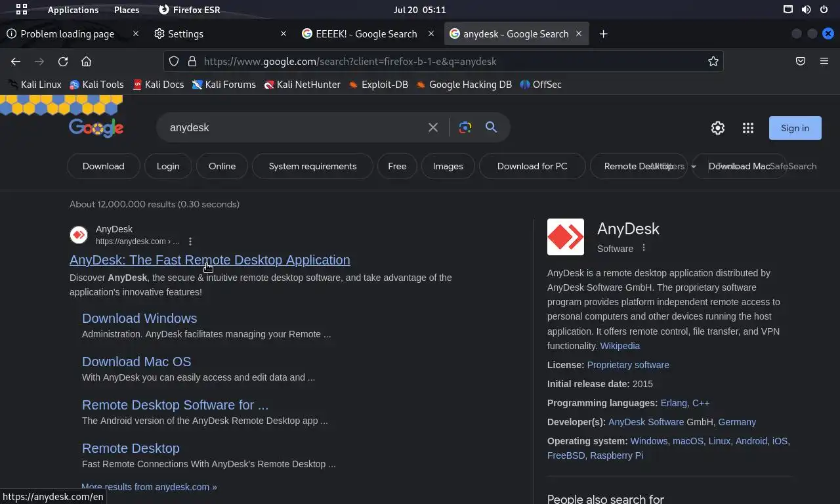Select the Login filter chip
840x504 pixels.
(x=168, y=166)
